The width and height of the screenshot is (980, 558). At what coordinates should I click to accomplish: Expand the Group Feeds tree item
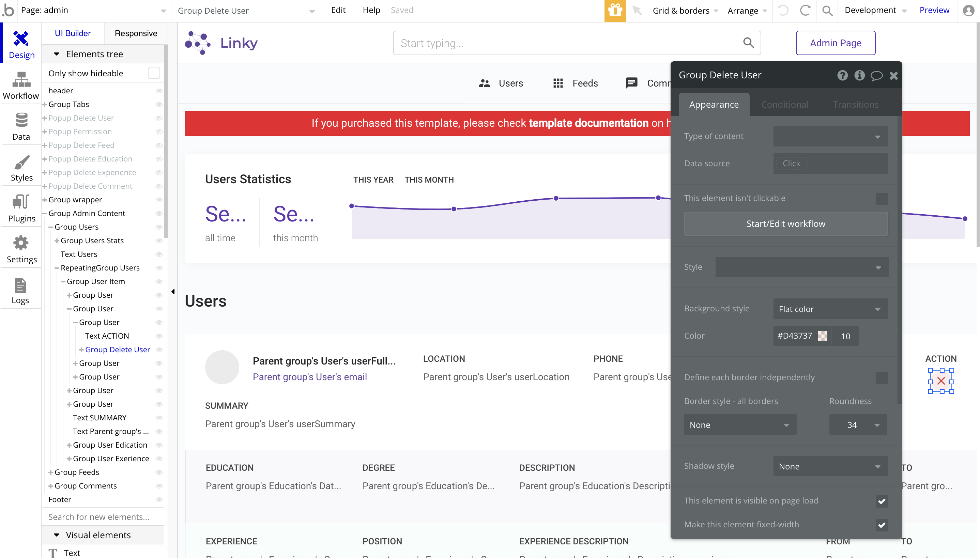[x=50, y=472]
